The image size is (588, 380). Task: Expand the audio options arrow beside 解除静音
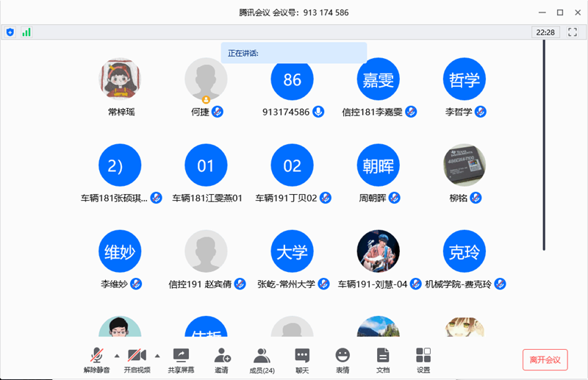click(117, 356)
